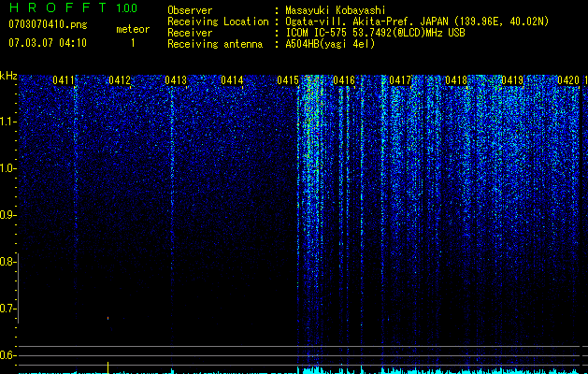Screen dimensions: 588x374
Task: Click the HROFFT 1.0.0 title text
Action: pyautogui.click(x=73, y=7)
